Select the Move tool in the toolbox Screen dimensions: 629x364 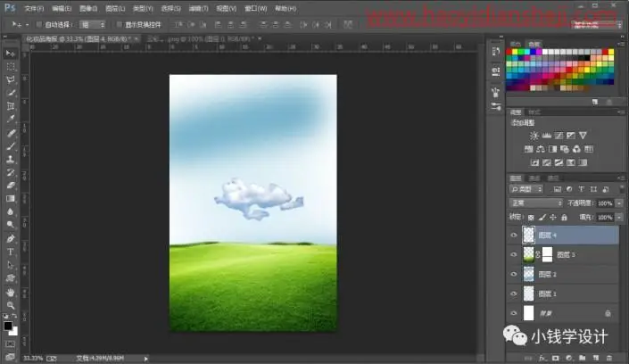coord(11,54)
